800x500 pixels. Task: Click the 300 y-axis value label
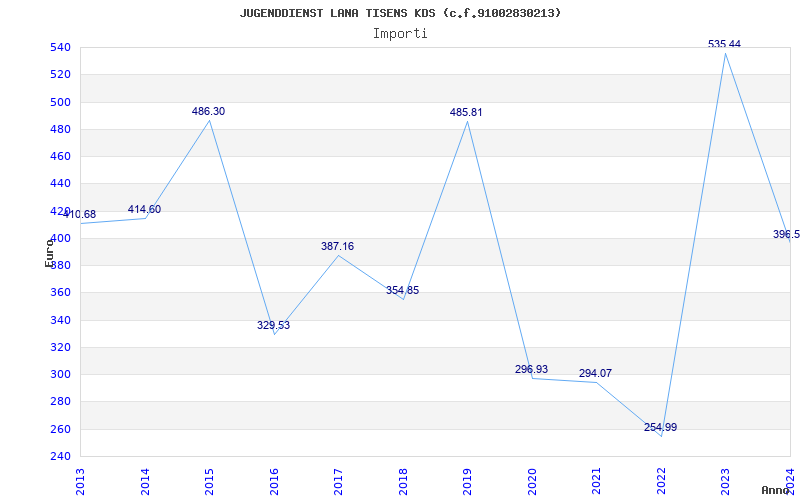(x=60, y=374)
